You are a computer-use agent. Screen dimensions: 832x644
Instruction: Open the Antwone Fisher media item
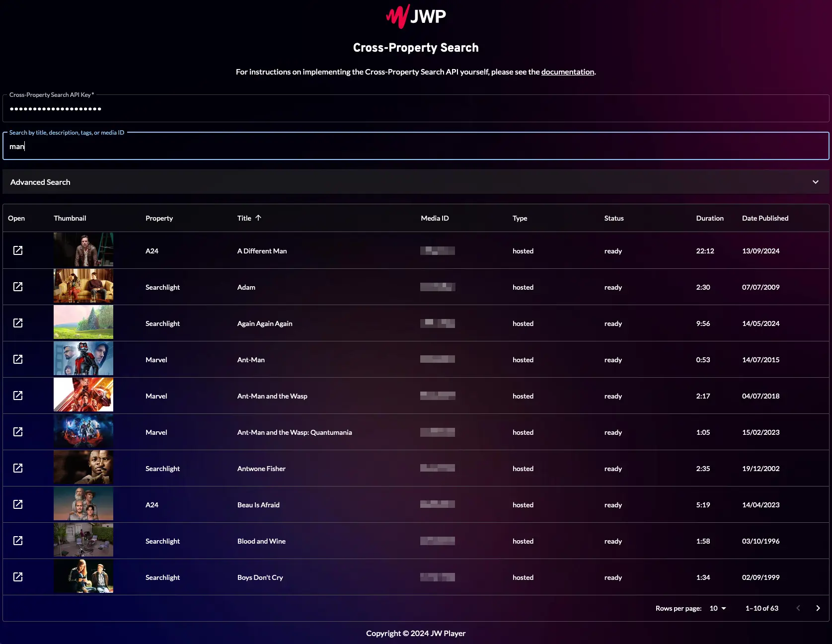click(18, 468)
